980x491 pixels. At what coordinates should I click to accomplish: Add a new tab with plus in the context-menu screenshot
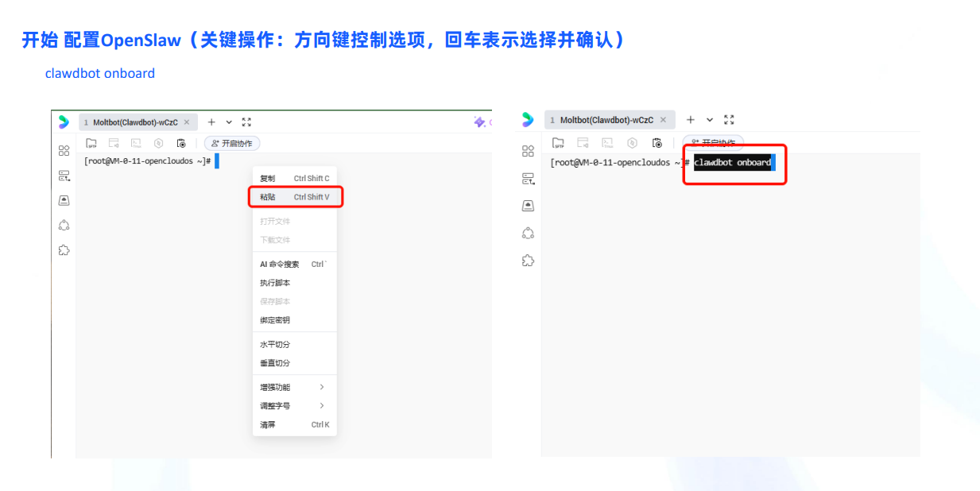[211, 122]
